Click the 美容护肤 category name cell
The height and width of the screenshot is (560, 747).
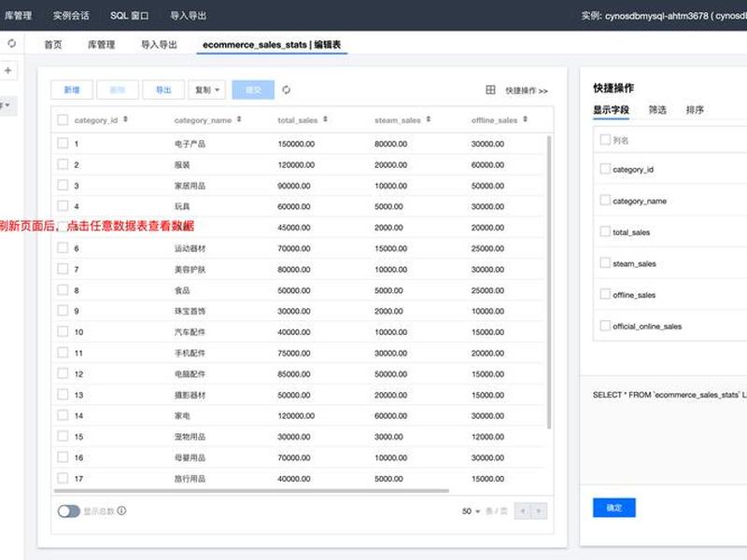[x=190, y=269]
